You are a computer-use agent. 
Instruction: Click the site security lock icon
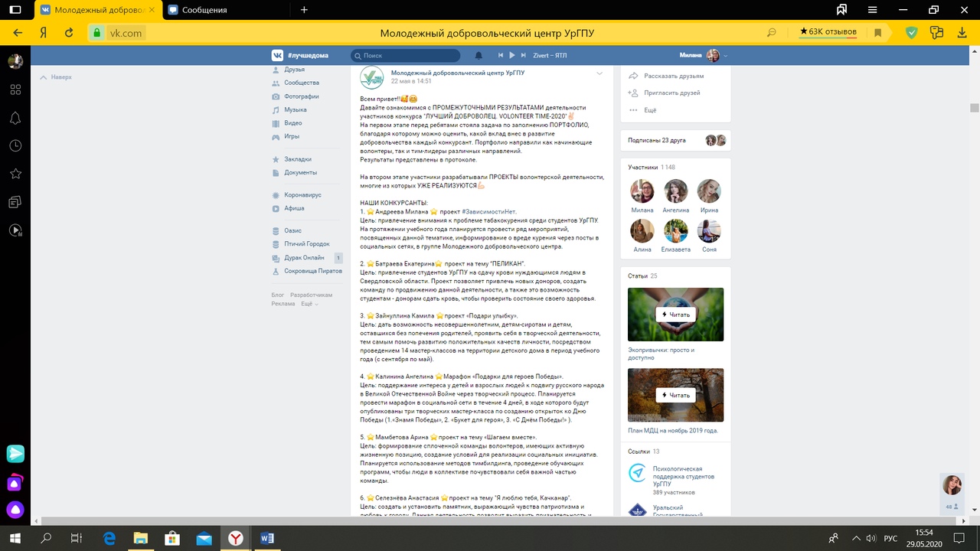click(96, 33)
